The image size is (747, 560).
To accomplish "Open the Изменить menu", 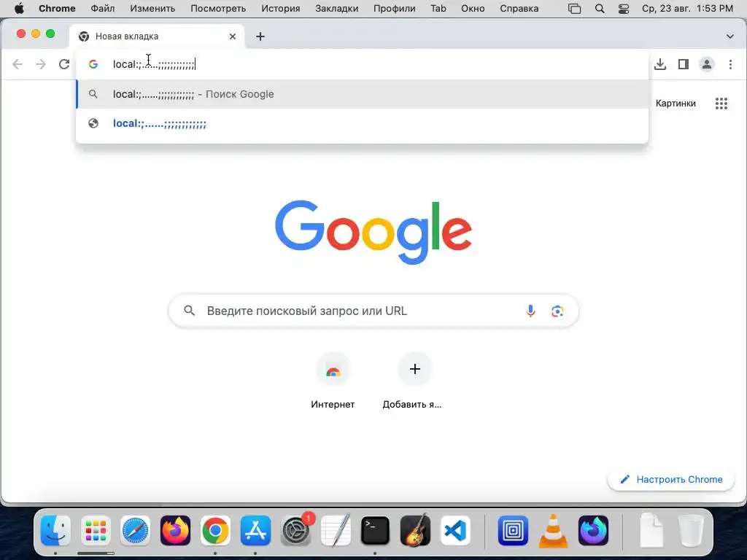I will point(152,9).
